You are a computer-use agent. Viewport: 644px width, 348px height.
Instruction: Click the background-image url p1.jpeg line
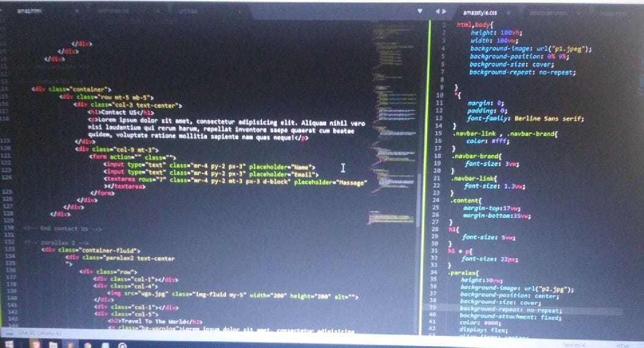[531, 49]
